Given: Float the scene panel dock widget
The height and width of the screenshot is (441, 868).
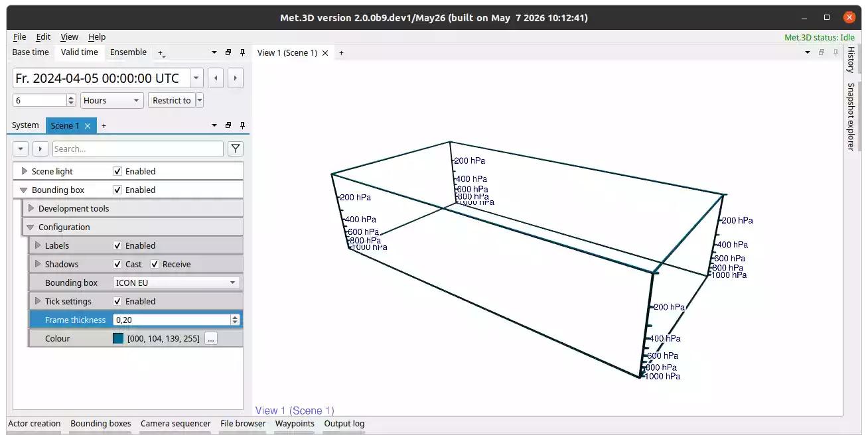Looking at the screenshot, I should 228,125.
